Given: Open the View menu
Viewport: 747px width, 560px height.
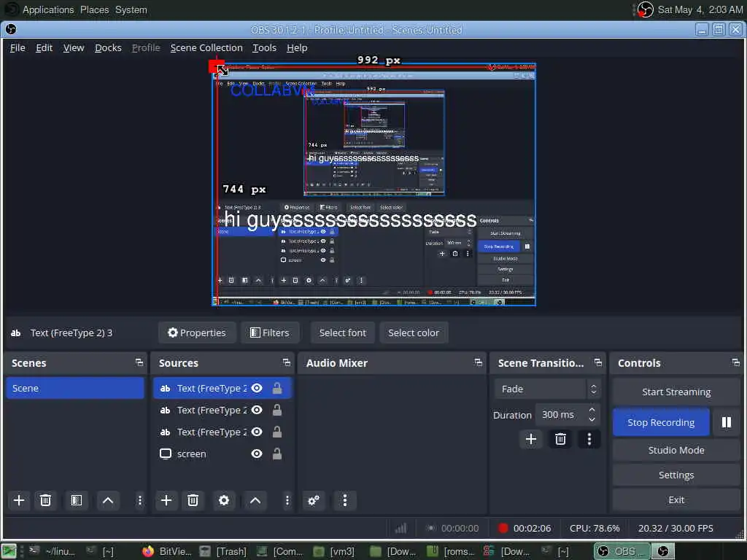Looking at the screenshot, I should click(74, 47).
